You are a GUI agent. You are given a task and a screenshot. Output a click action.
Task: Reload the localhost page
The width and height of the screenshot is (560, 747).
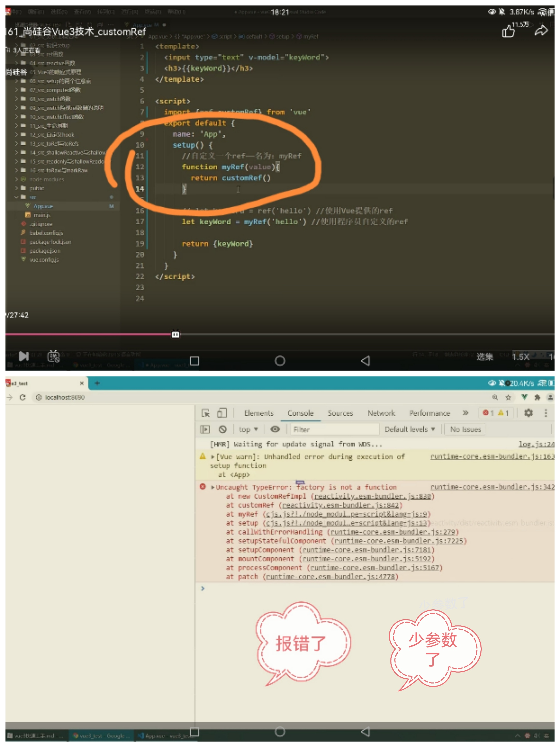pos(23,397)
